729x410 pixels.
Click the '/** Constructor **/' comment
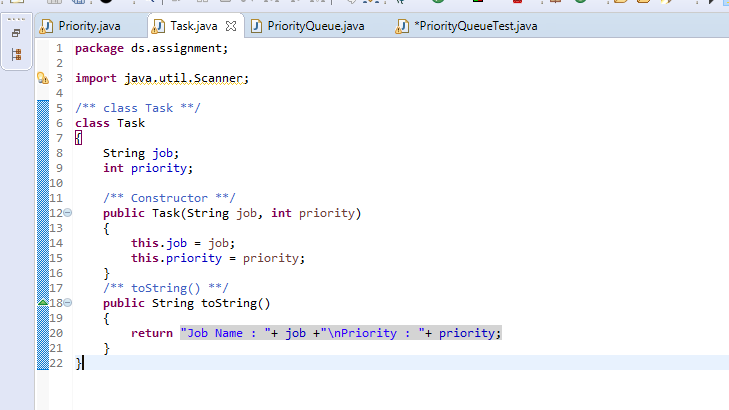pyautogui.click(x=169, y=198)
